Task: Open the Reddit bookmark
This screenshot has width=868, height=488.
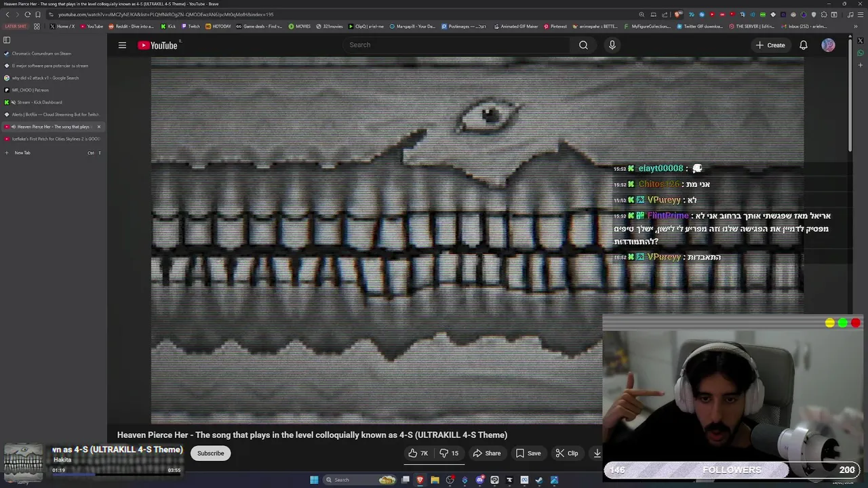Action: coord(132,26)
